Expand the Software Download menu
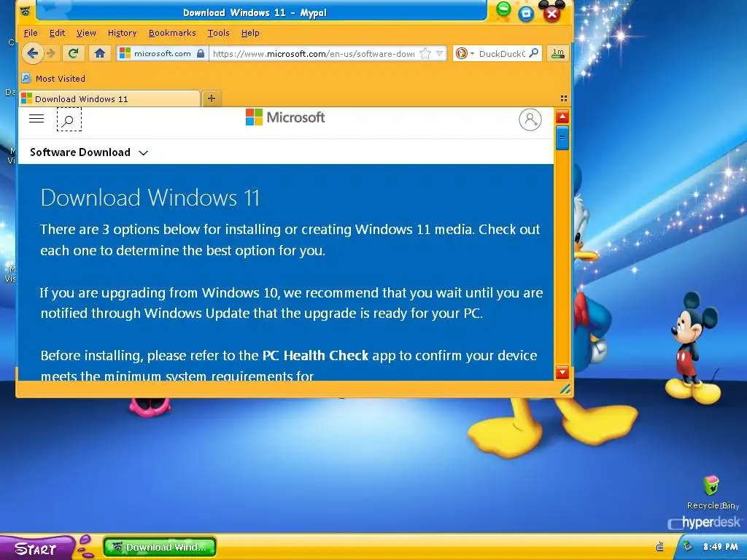 [x=89, y=152]
